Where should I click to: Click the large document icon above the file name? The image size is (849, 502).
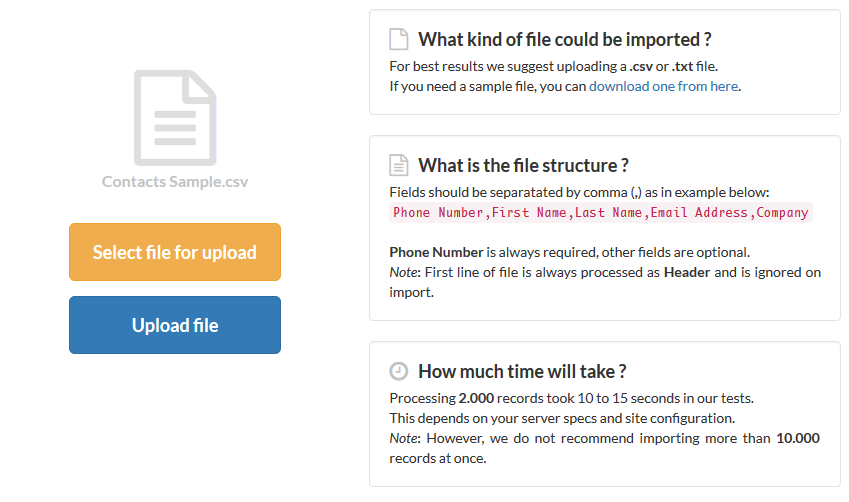[175, 117]
